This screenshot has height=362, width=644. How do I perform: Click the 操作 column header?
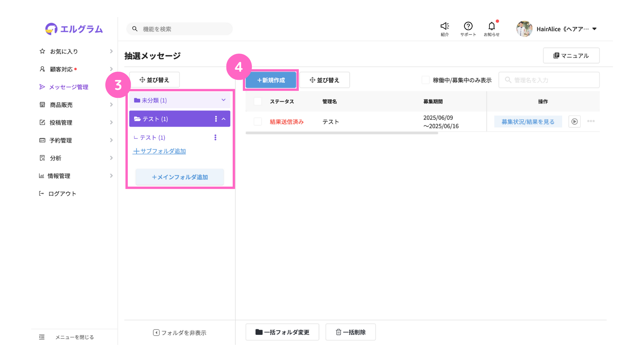[543, 101]
